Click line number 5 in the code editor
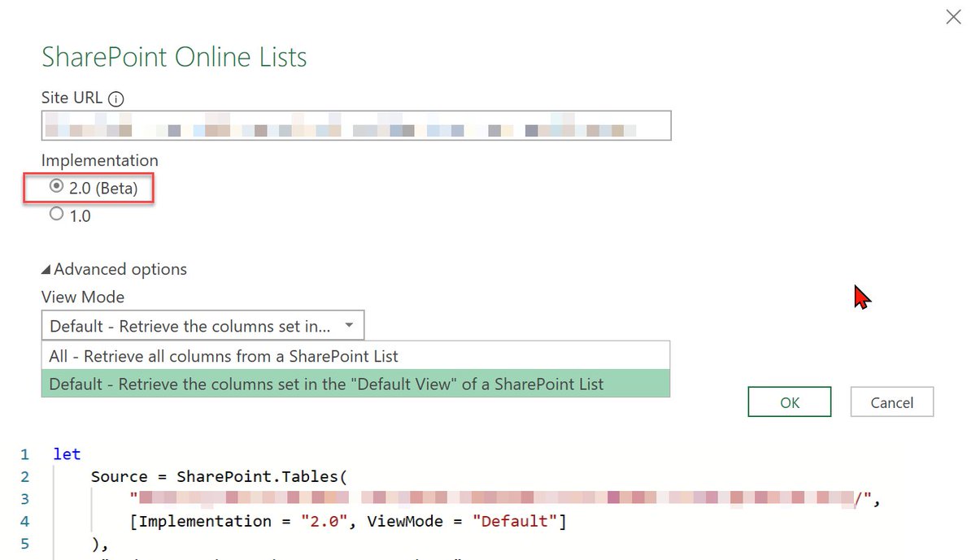Image resolution: width=976 pixels, height=560 pixels. (x=24, y=543)
